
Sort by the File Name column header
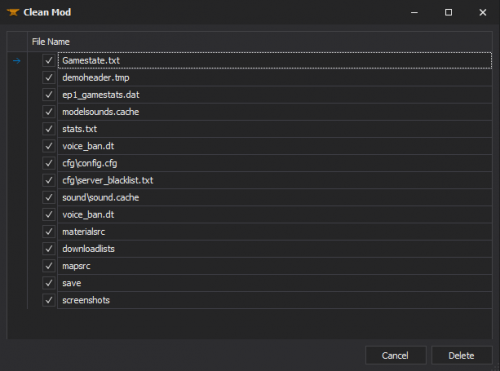(x=260, y=42)
